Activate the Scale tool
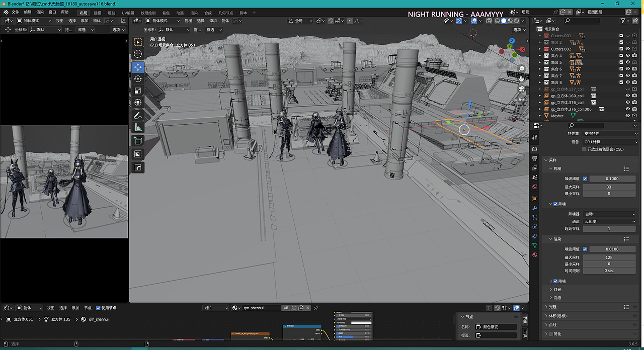Screen dimensions: 644x350 click(138, 91)
